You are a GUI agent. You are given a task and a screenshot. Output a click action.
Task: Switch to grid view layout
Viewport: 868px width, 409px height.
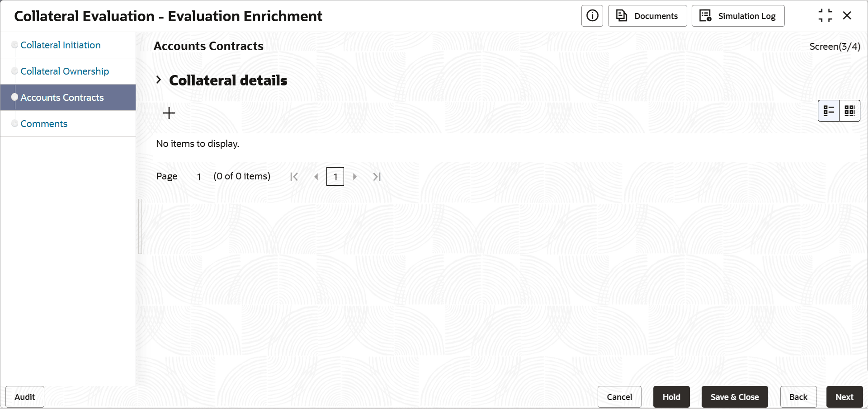[849, 111]
